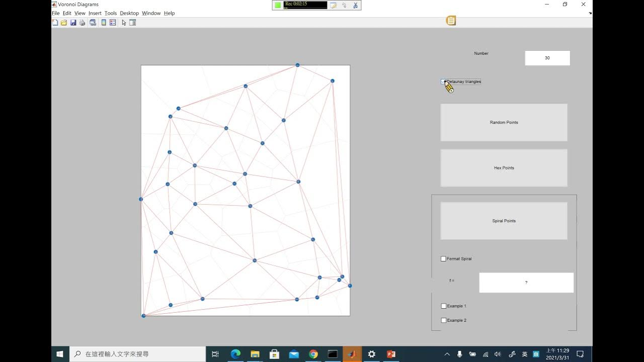Click the Link Plot toolbar icon

tap(93, 23)
